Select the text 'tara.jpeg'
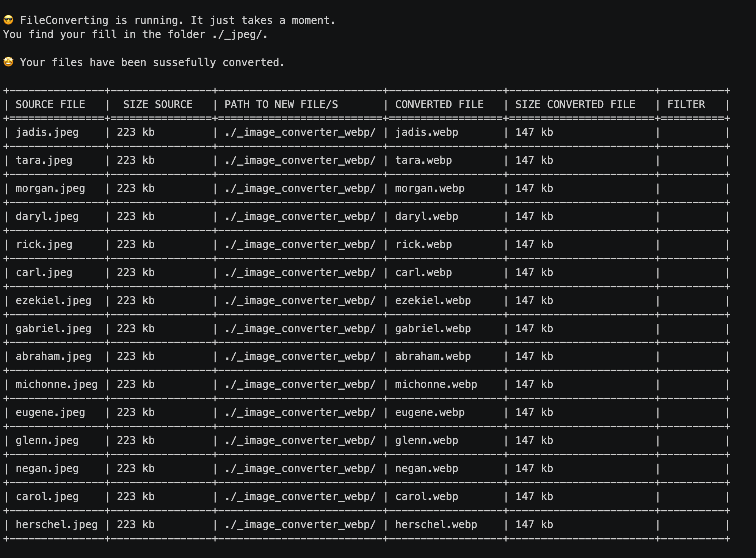 coord(44,160)
